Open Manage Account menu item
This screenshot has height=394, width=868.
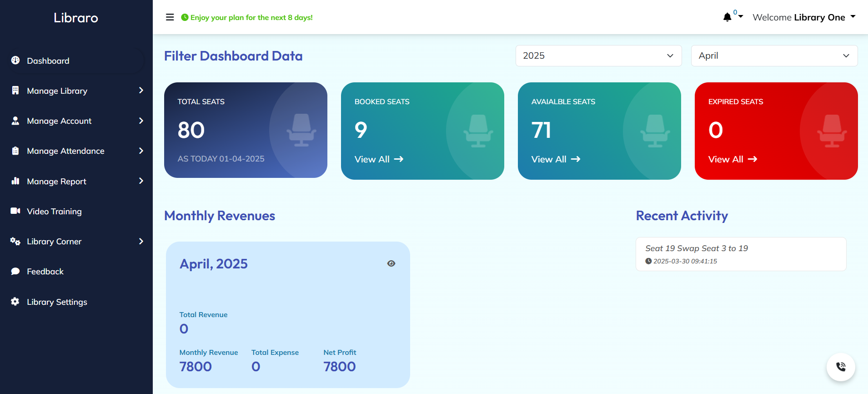[76, 121]
